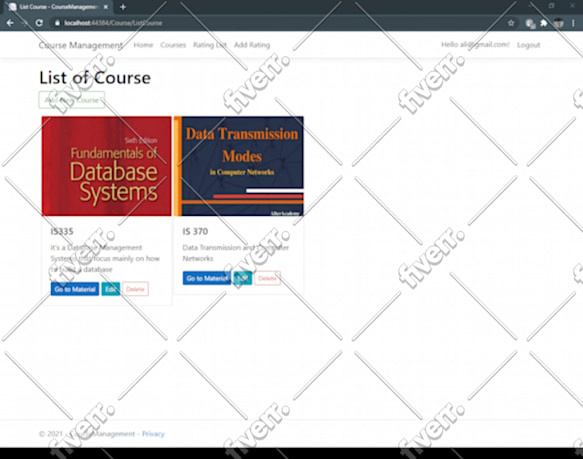This screenshot has width=583, height=459.
Task: Click the Hello ali@gmail.com account link
Action: [475, 45]
